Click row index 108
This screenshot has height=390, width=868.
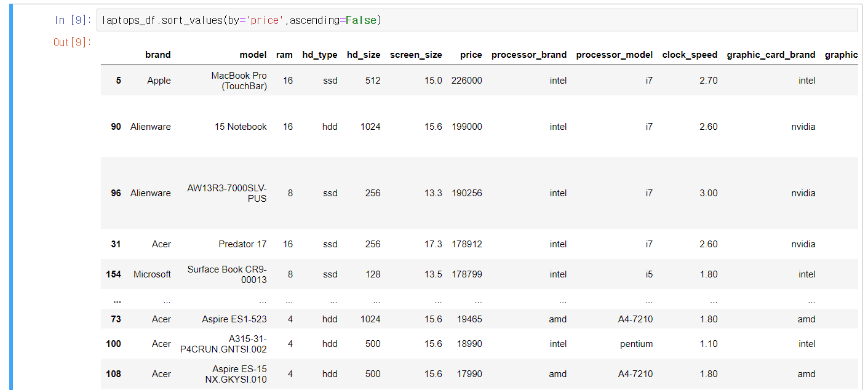tap(114, 374)
